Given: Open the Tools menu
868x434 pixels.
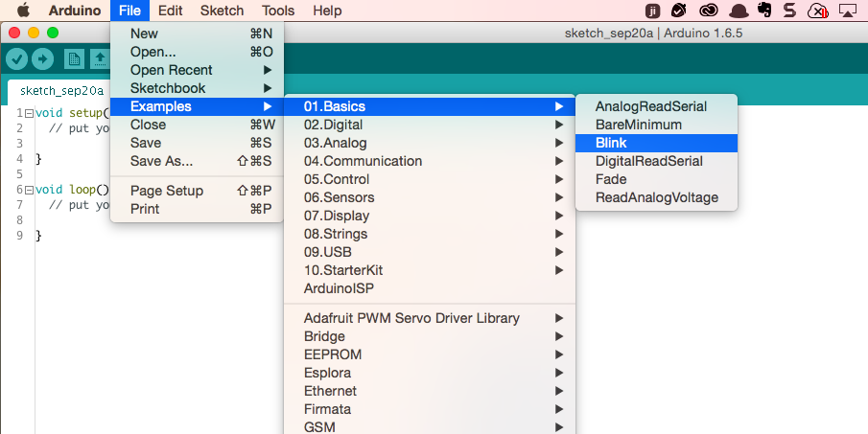Looking at the screenshot, I should tap(278, 11).
